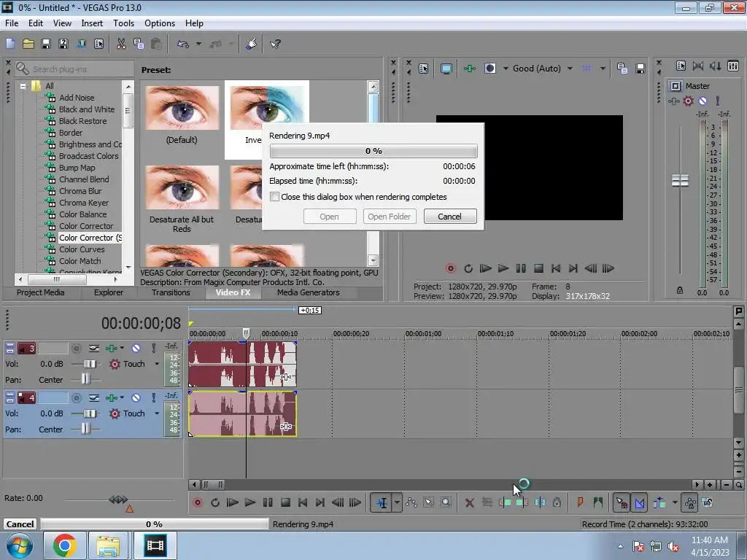
Task: Mute the Master bus
Action: [x=703, y=101]
